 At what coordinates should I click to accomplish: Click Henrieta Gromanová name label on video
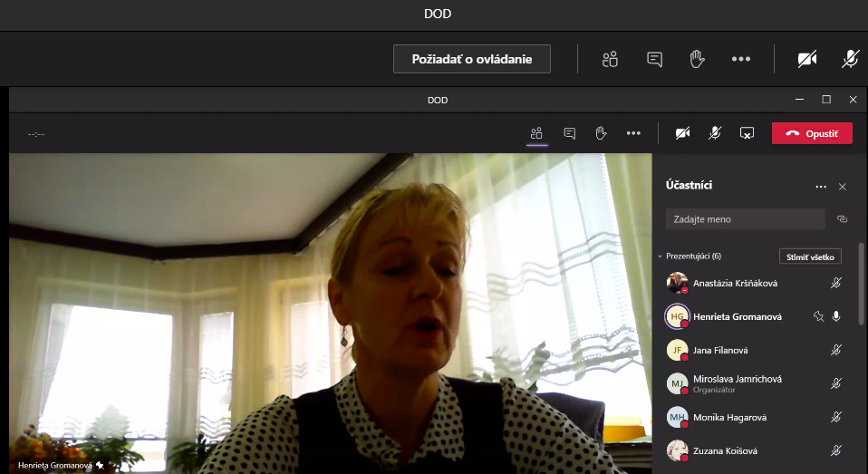point(54,465)
